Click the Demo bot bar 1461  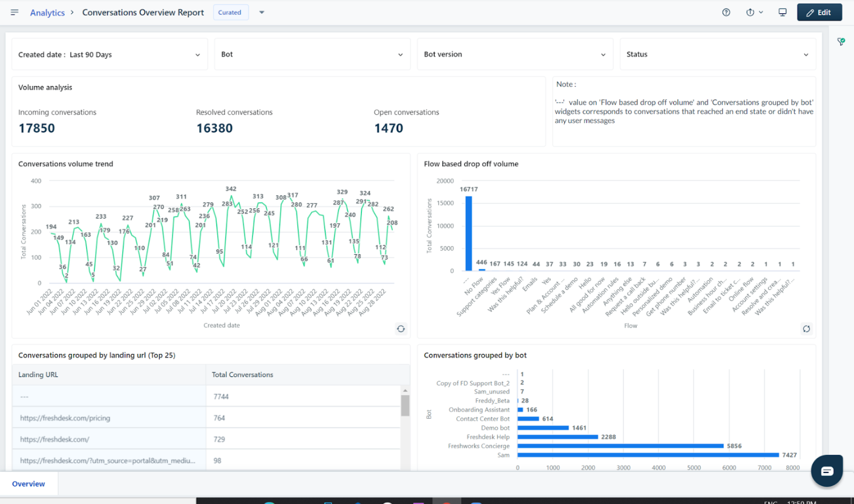[x=543, y=427]
